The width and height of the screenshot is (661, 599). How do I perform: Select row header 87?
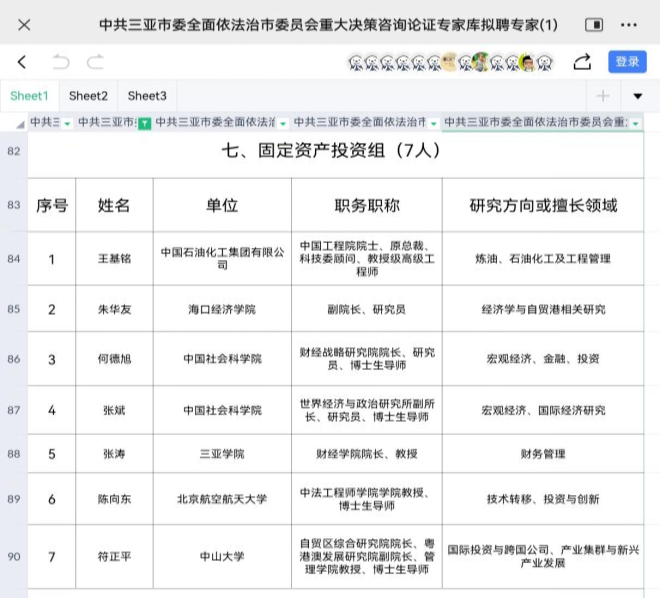click(x=14, y=410)
